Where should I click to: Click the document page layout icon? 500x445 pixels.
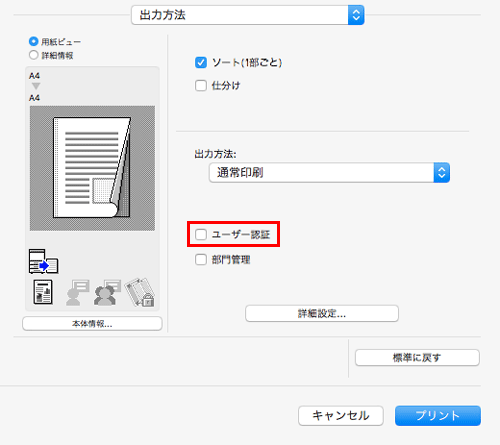(x=43, y=292)
